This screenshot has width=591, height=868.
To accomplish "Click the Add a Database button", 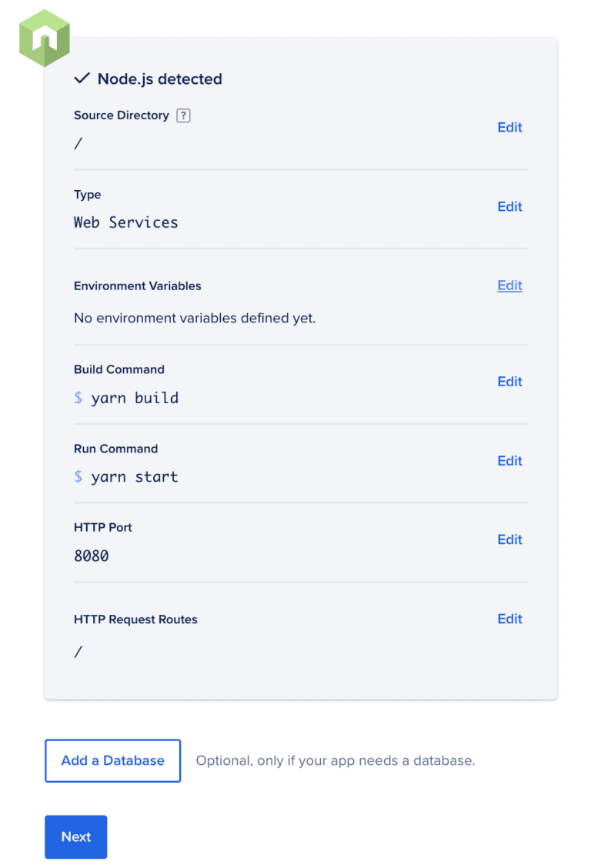I will 112,760.
